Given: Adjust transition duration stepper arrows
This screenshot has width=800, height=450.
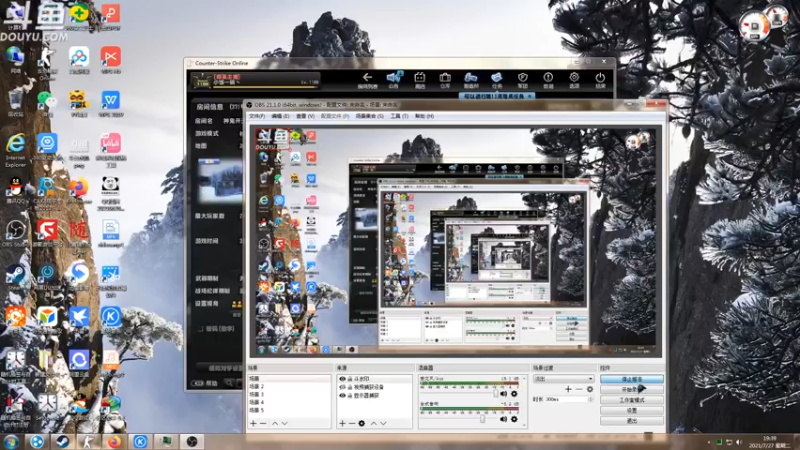Looking at the screenshot, I should (x=591, y=399).
